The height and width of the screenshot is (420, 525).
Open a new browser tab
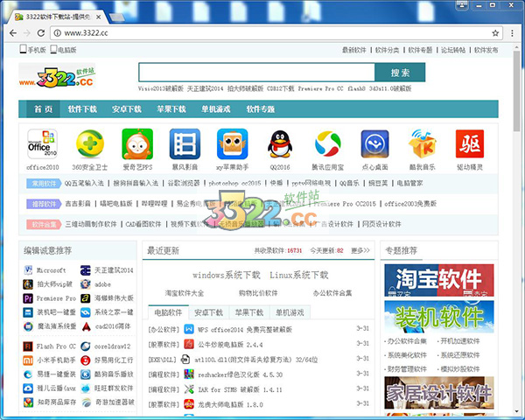[117, 17]
